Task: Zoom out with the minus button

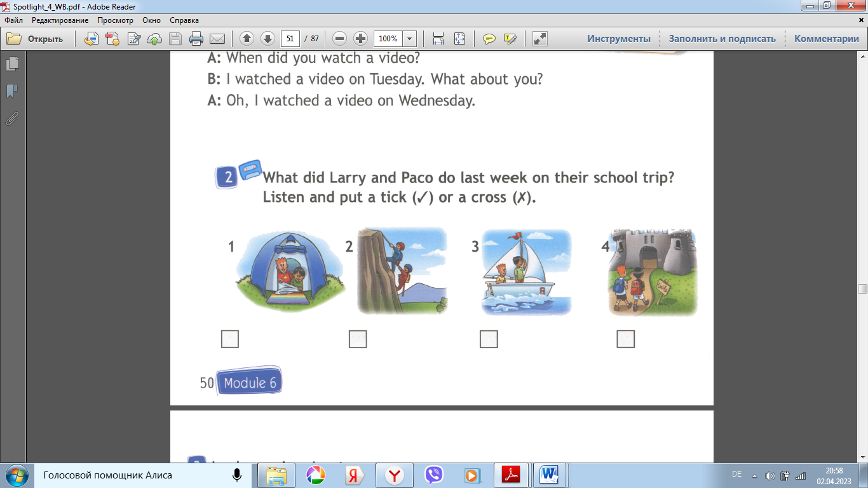Action: tap(340, 39)
